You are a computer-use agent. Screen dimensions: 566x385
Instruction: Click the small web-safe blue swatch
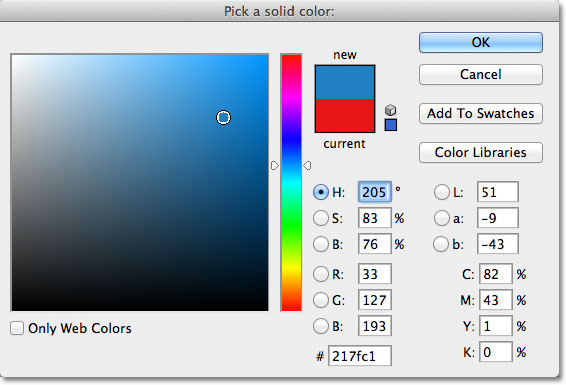pos(391,125)
